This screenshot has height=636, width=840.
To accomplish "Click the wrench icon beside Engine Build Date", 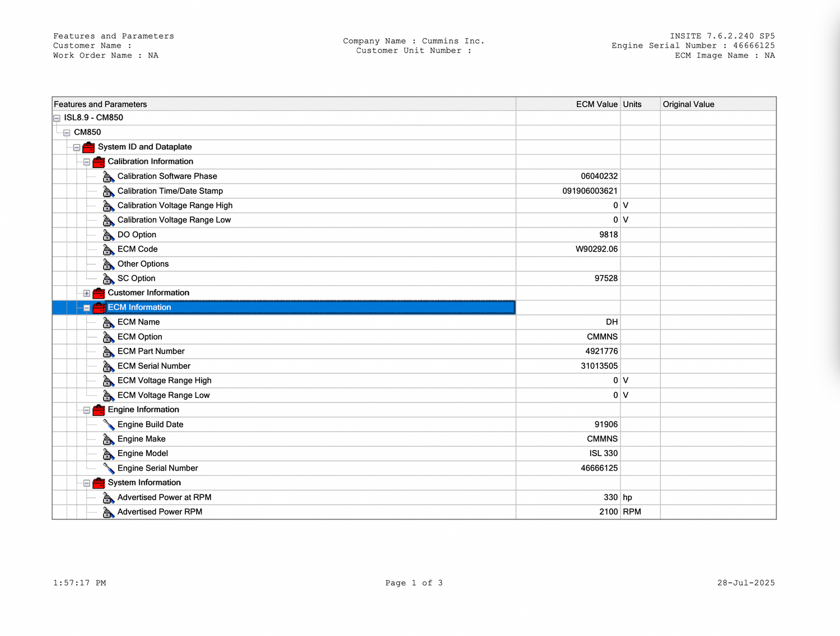I will [109, 425].
